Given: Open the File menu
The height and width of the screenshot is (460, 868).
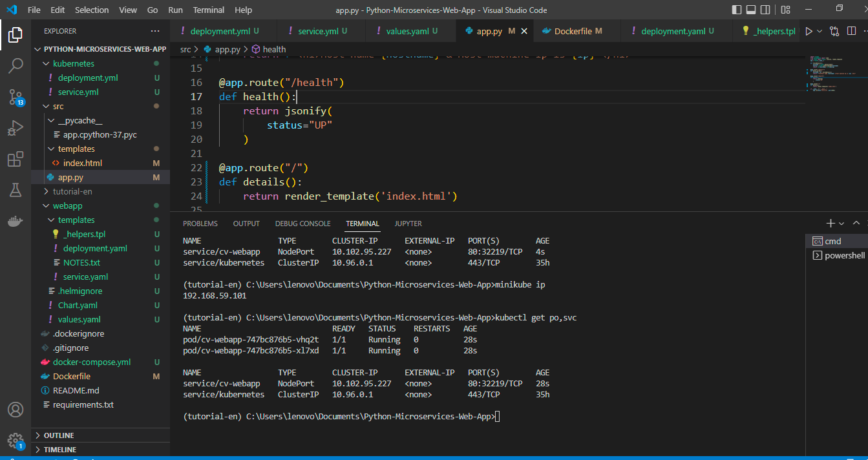Looking at the screenshot, I should pos(34,10).
